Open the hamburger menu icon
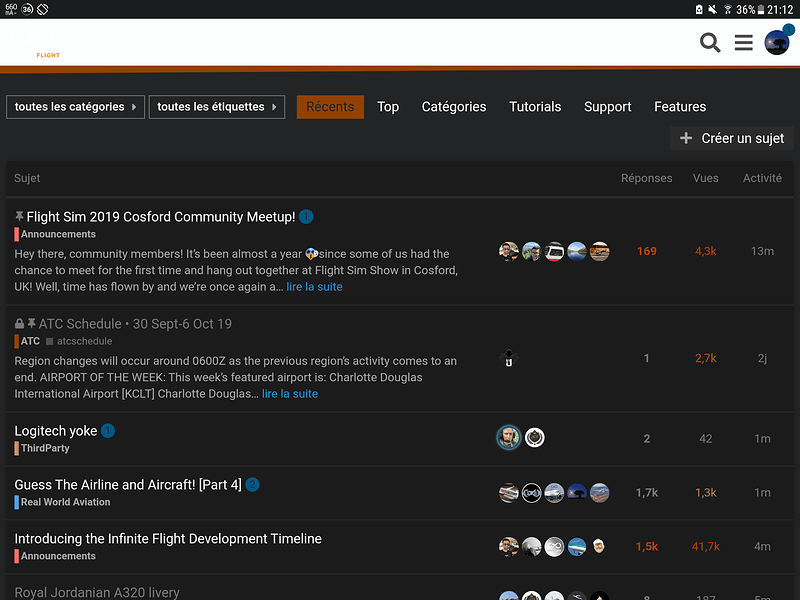The image size is (800, 600). (x=743, y=43)
